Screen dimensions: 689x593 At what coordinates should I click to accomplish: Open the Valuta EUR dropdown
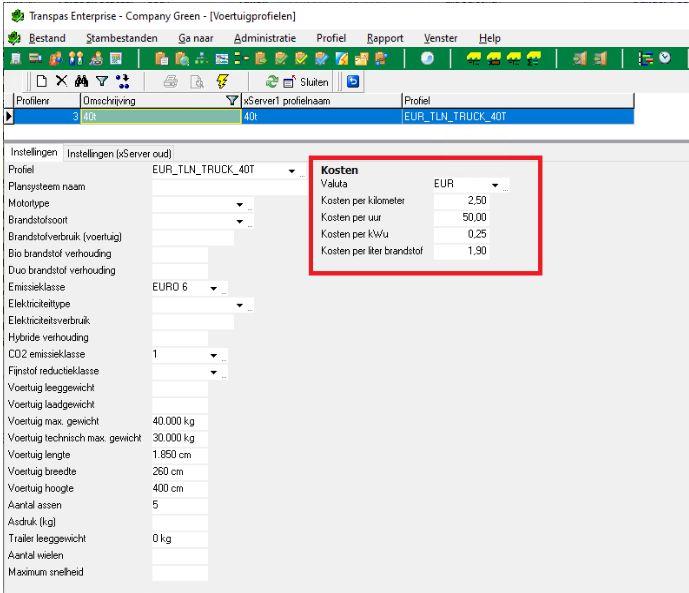click(x=494, y=185)
